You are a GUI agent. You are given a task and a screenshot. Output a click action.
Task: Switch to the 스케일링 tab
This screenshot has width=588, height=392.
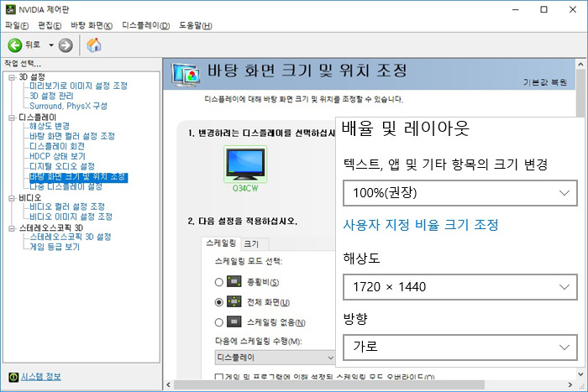tap(221, 243)
